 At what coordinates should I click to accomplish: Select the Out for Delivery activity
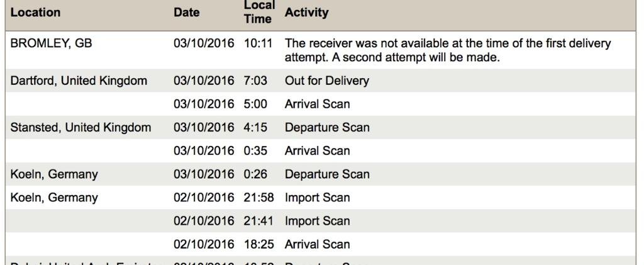[327, 81]
